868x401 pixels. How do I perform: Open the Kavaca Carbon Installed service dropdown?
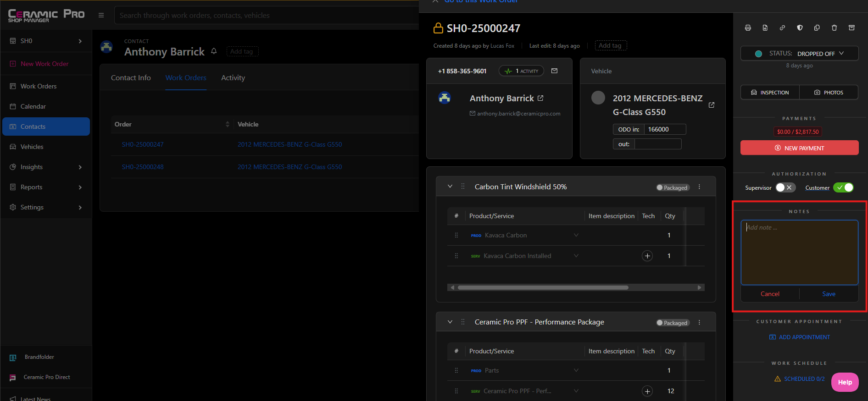coord(576,256)
